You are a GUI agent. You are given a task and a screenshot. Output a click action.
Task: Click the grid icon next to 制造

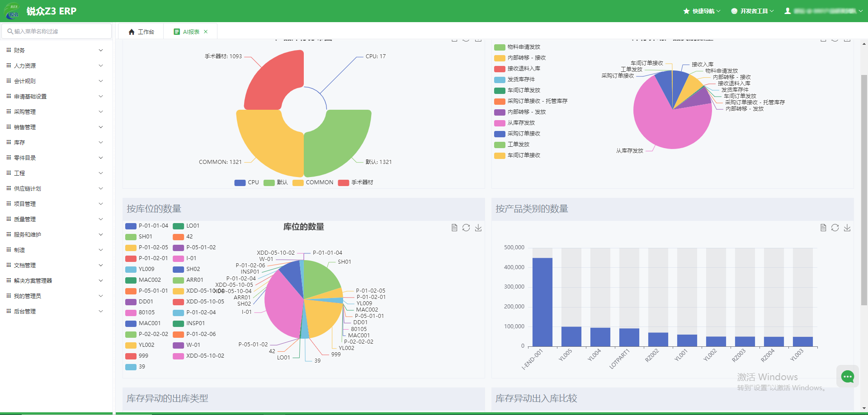click(x=9, y=250)
